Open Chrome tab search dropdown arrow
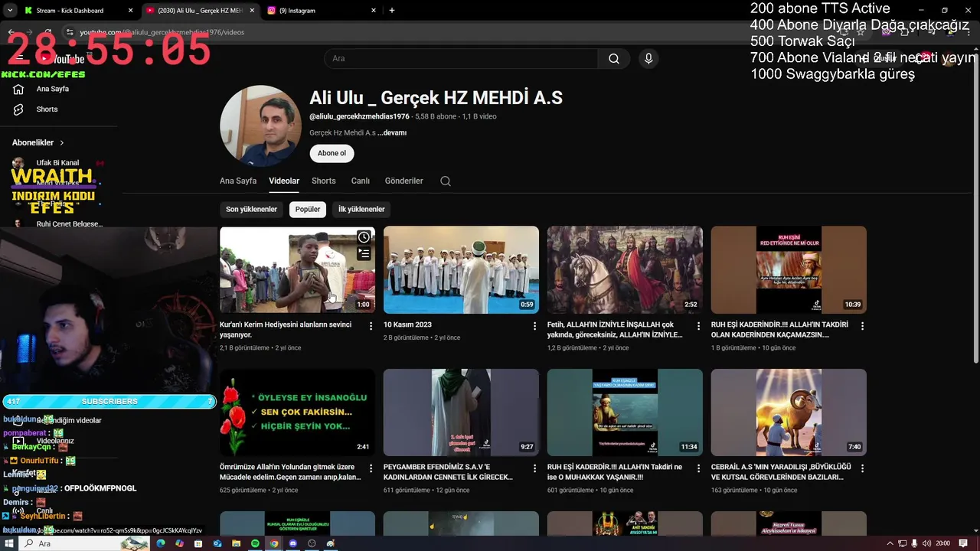 [10, 11]
